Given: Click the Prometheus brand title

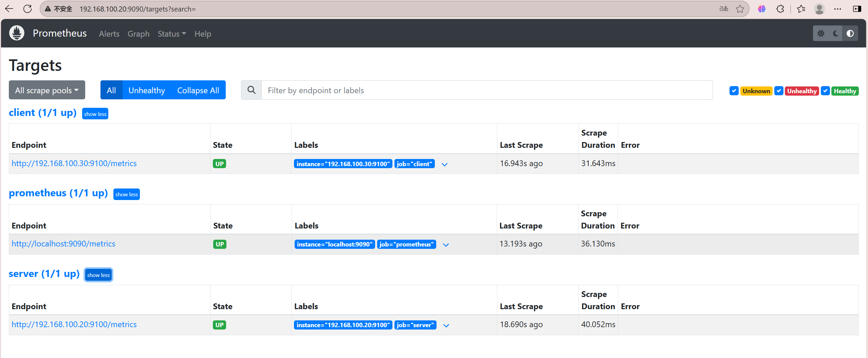Looking at the screenshot, I should point(60,33).
